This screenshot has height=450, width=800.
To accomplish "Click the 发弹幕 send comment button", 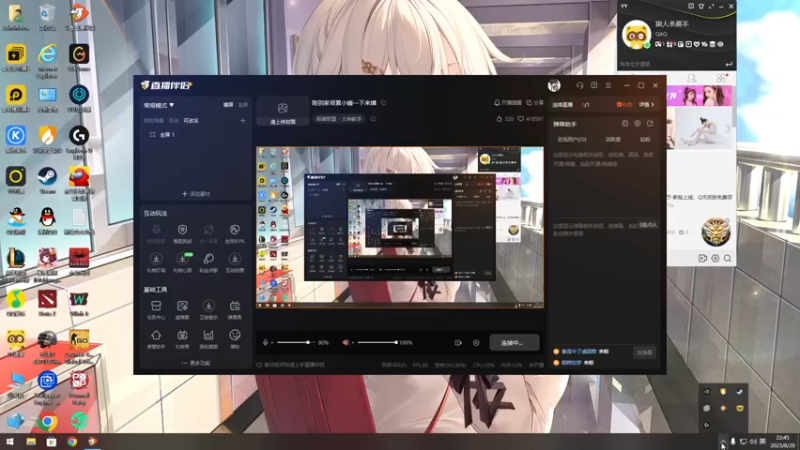I will click(x=644, y=353).
